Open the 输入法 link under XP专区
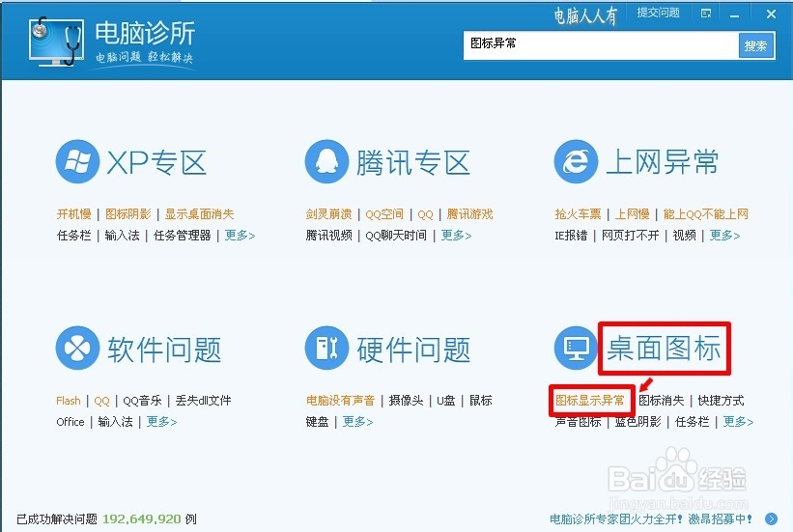Image resolution: width=793 pixels, height=532 pixels. (x=122, y=236)
